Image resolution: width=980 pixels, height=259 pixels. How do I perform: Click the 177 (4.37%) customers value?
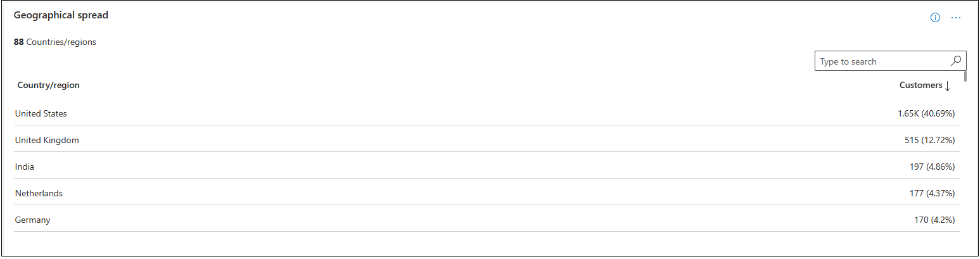932,193
